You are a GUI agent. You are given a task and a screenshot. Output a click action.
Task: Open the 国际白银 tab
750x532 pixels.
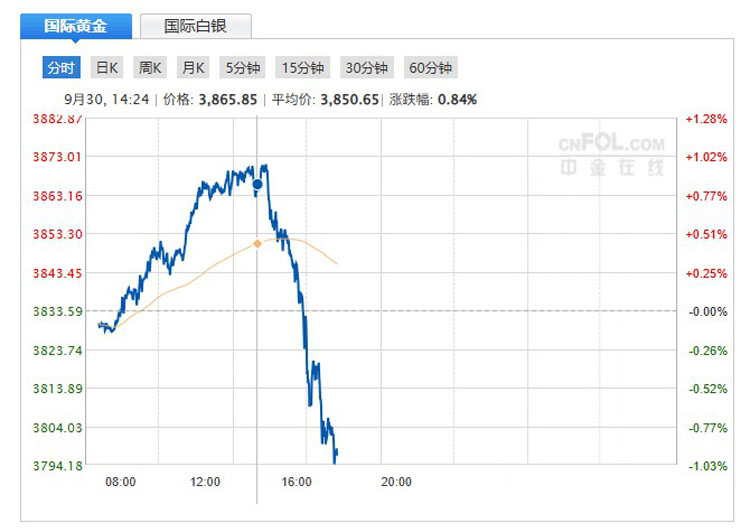point(196,25)
